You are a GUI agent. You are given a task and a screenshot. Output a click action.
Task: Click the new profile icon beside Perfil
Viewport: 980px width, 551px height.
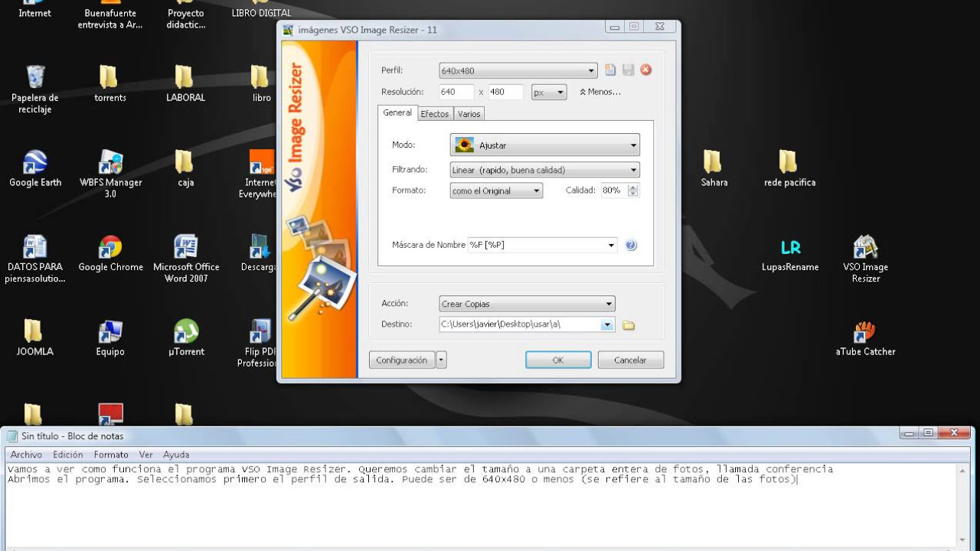[x=610, y=70]
